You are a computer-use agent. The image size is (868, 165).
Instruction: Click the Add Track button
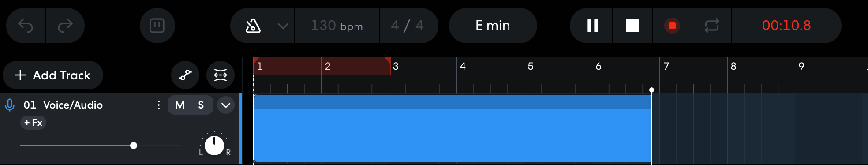click(x=53, y=75)
